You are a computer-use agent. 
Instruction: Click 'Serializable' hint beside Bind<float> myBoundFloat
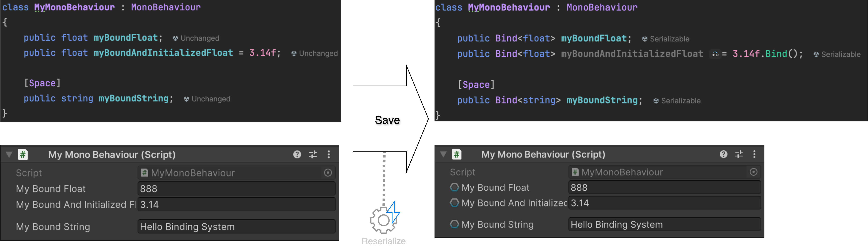669,39
